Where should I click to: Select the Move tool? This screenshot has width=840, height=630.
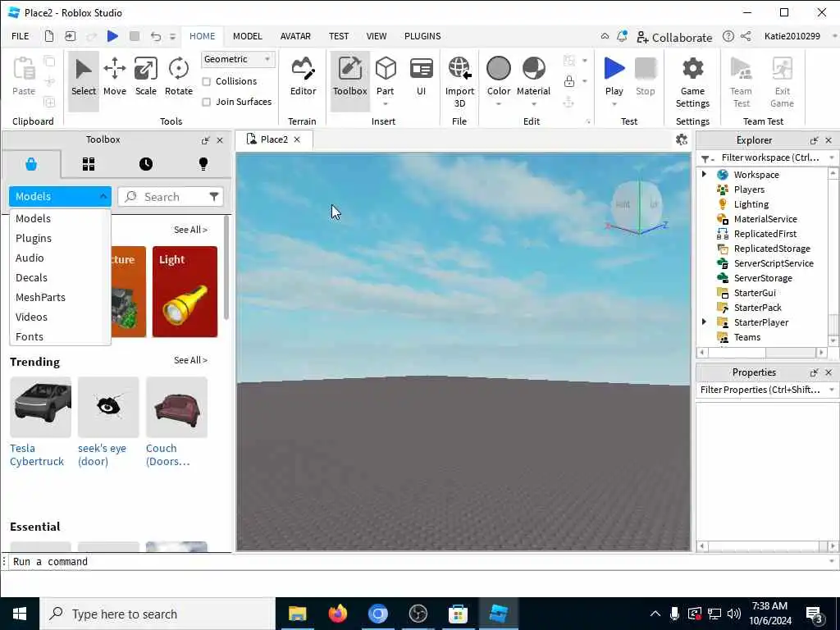pos(115,76)
